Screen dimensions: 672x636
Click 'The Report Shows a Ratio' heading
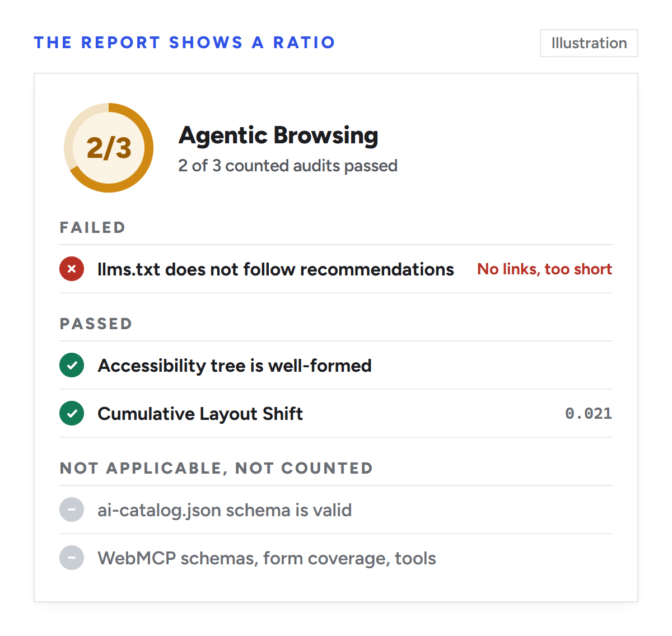click(184, 43)
